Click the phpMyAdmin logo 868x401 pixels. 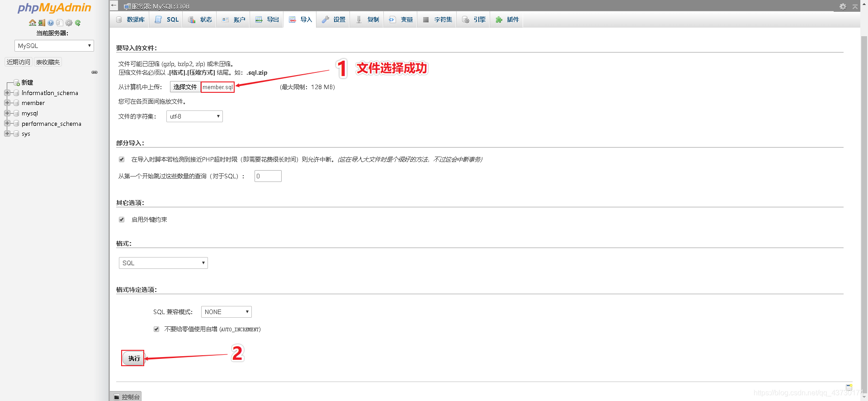click(x=54, y=8)
